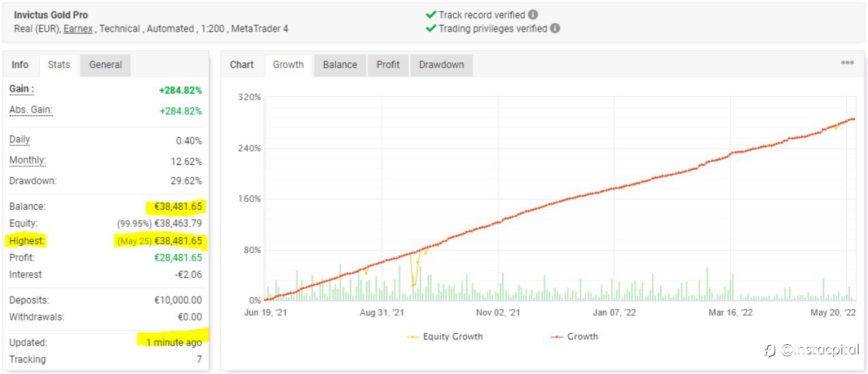This screenshot has width=868, height=374.
Task: Click the Invictus Gold Pro title
Action: pyautogui.click(x=51, y=15)
